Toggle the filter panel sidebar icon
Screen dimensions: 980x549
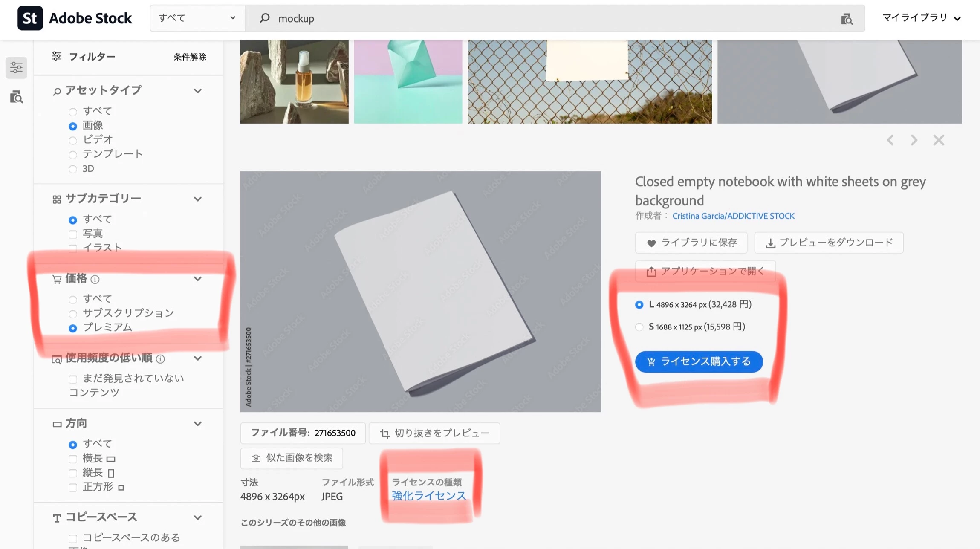tap(16, 67)
